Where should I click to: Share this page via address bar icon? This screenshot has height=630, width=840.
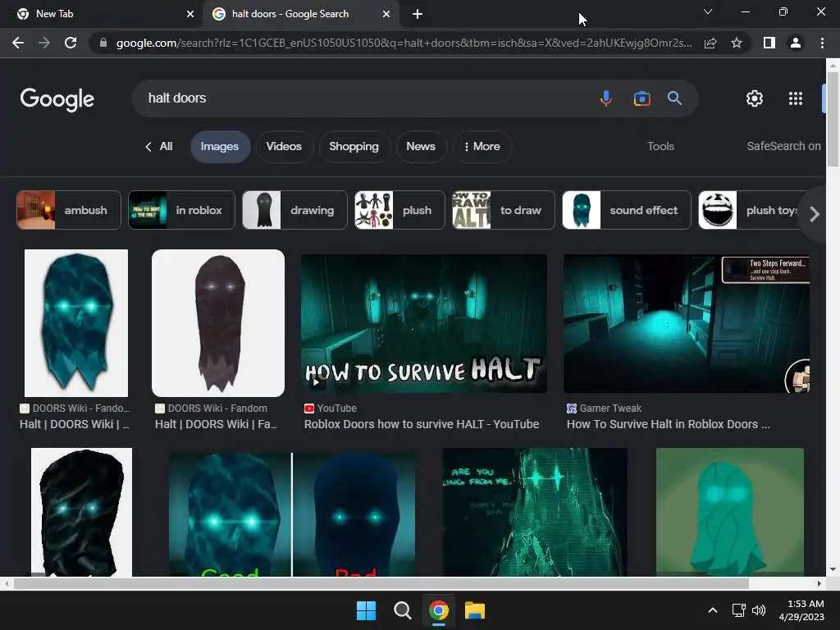pyautogui.click(x=710, y=43)
